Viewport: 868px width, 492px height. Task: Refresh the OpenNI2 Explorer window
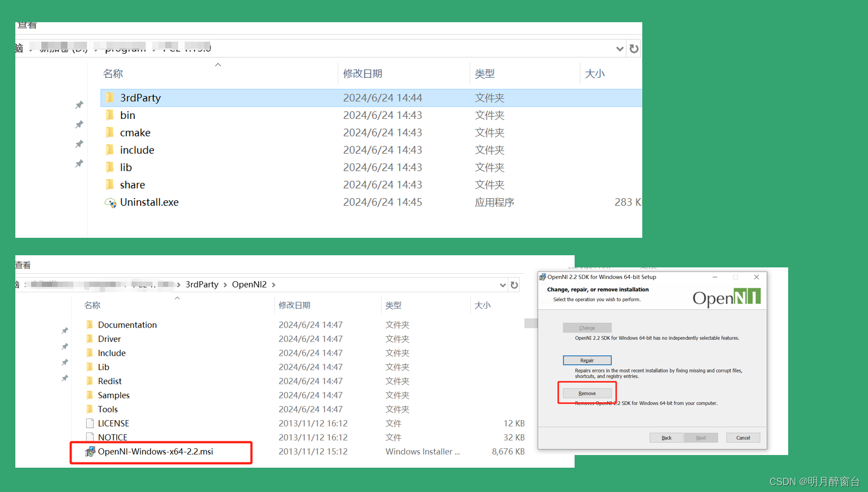[x=514, y=285]
